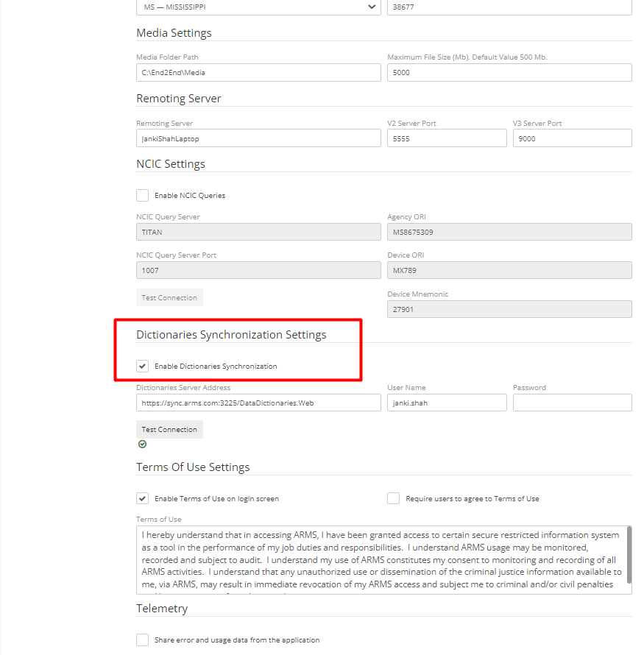644x655 pixels.
Task: Select the V3 Server Port field
Action: (572, 138)
